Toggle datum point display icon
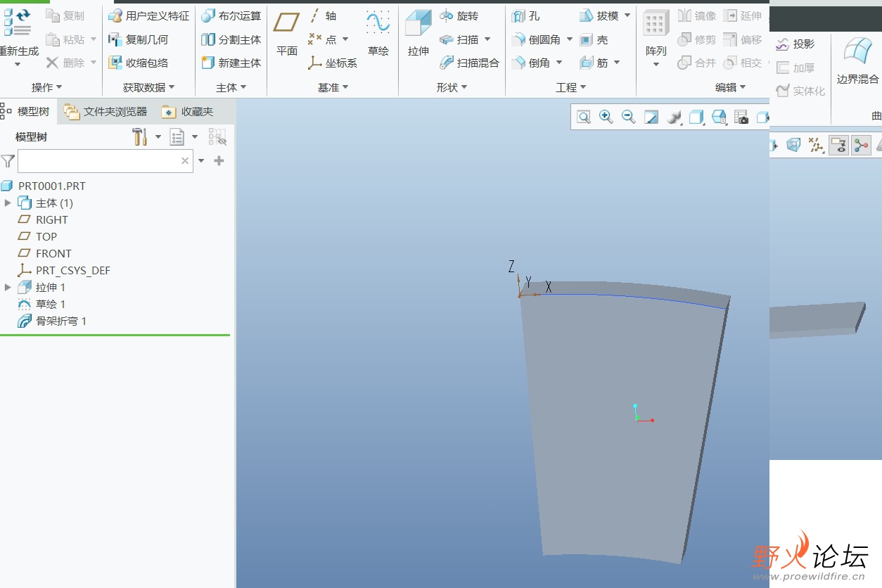Image resolution: width=882 pixels, height=588 pixels. pos(816,146)
